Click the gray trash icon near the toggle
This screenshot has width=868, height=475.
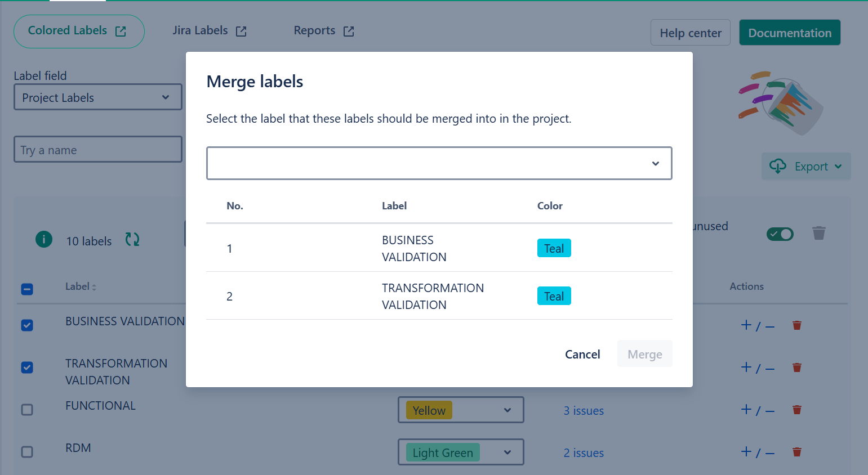point(818,233)
